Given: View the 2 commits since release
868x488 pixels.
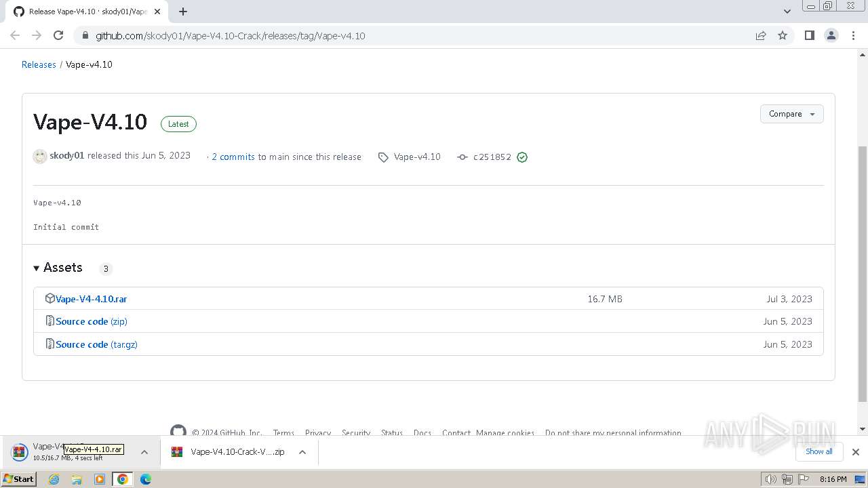Looking at the screenshot, I should (x=233, y=157).
